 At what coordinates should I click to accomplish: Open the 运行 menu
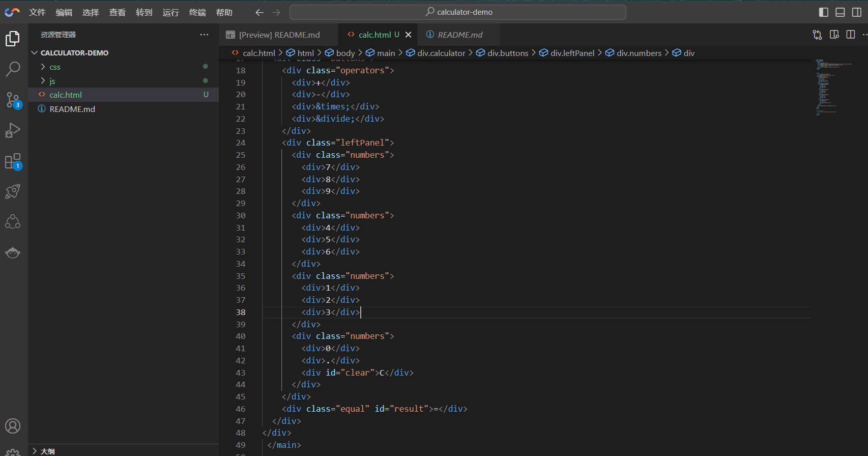(170, 12)
